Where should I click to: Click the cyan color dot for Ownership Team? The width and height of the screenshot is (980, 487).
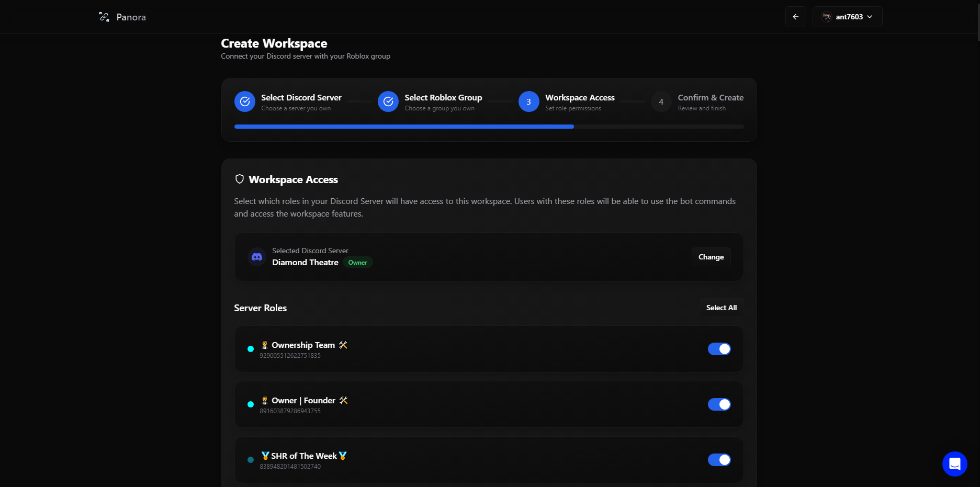point(251,349)
